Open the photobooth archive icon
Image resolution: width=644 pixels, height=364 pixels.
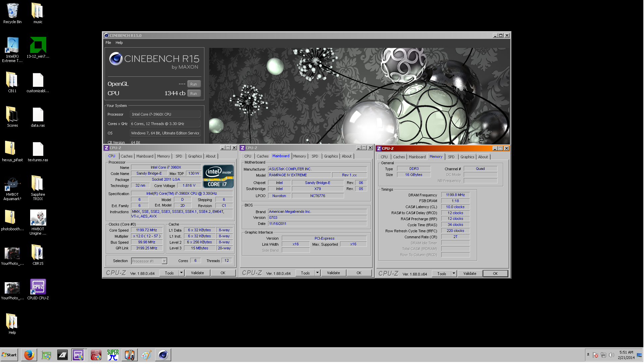[12, 220]
